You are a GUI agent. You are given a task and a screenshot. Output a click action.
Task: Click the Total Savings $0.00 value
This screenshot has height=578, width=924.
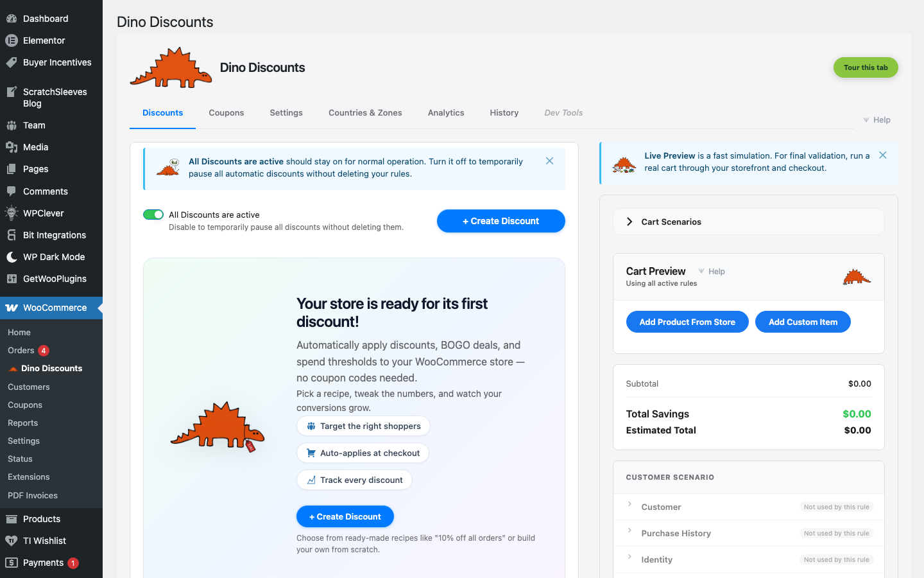pyautogui.click(x=857, y=414)
